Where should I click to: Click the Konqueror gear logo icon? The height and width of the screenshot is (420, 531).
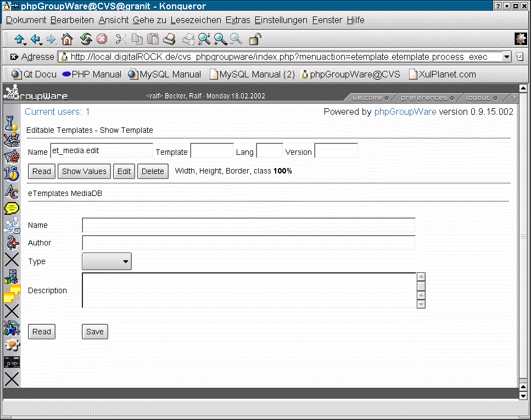coord(521,38)
